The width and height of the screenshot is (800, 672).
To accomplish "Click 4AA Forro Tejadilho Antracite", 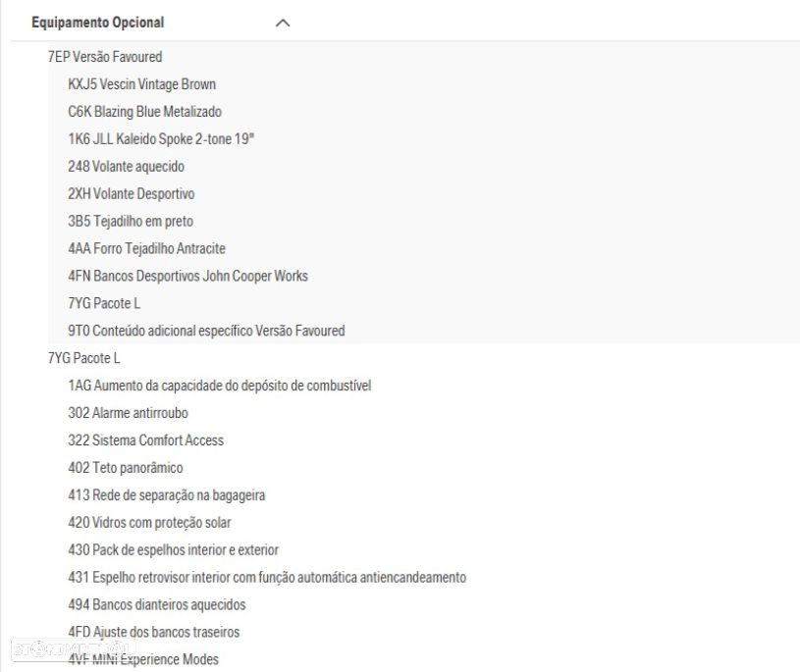I will [x=147, y=249].
